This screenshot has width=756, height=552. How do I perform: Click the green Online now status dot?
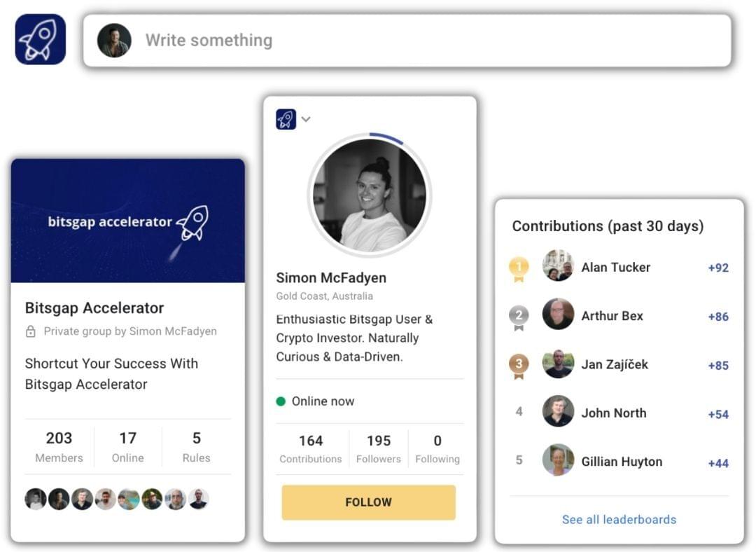(281, 401)
